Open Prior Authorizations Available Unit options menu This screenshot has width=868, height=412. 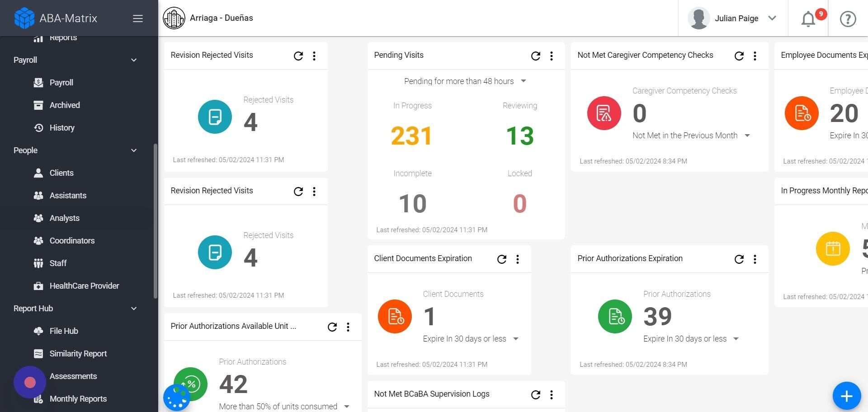tap(348, 327)
